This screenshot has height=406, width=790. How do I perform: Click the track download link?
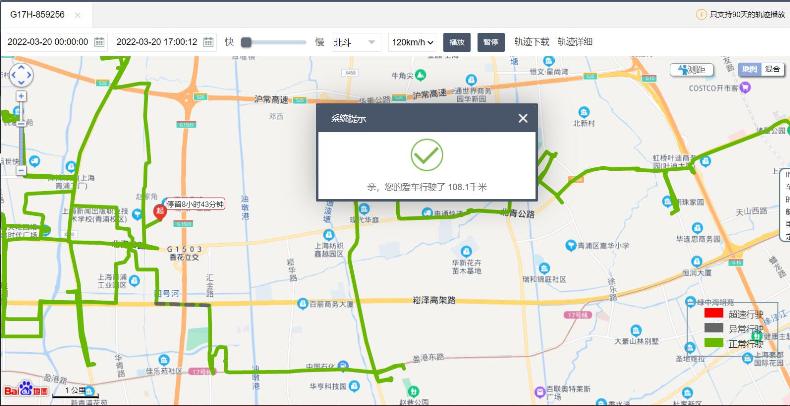[531, 42]
